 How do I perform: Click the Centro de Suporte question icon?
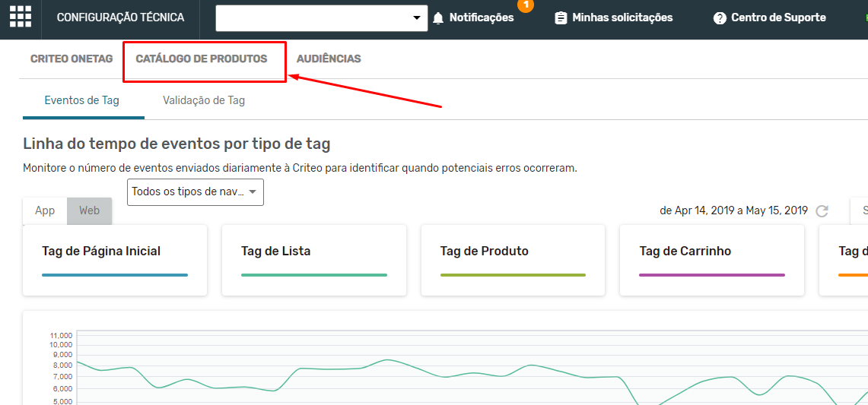[x=720, y=18]
